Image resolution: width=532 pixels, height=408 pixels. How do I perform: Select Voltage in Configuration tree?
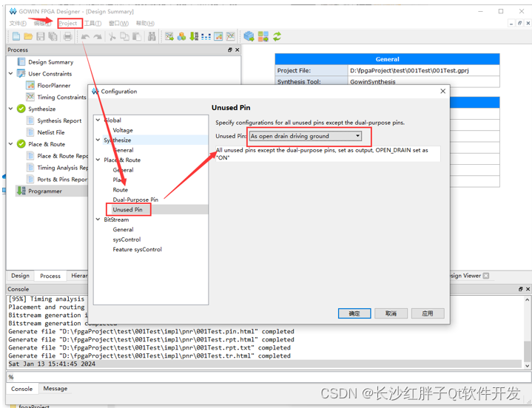pyautogui.click(x=123, y=130)
